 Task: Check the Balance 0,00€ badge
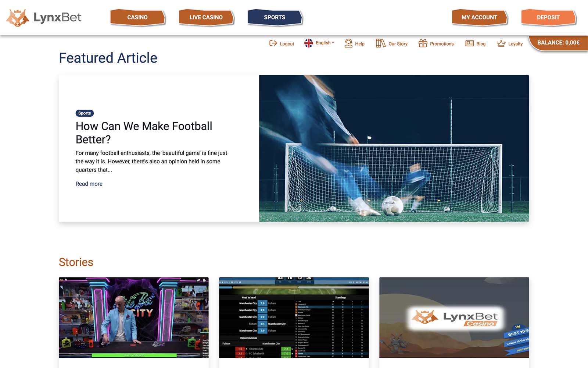[558, 43]
